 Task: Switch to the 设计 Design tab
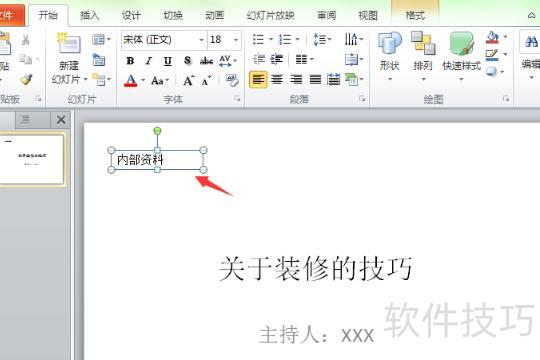coord(131,16)
